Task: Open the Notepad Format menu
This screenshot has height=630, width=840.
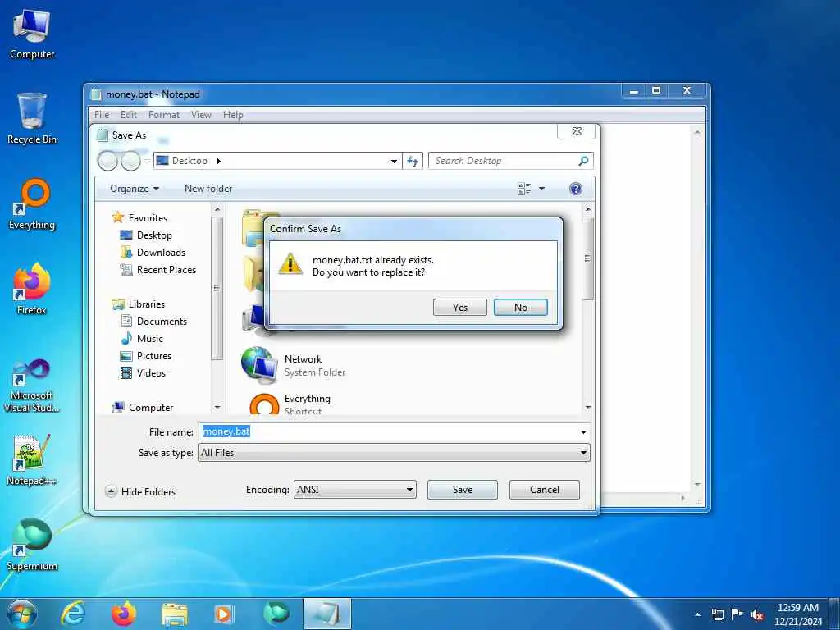Action: pyautogui.click(x=164, y=115)
